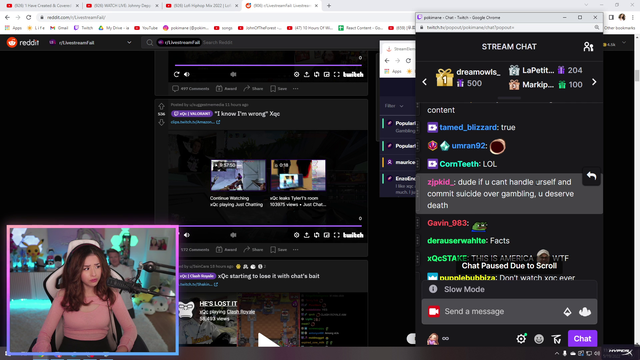Open tamed_blizzard's username in chat
Image resolution: width=640 pixels, height=360 pixels.
468,127
